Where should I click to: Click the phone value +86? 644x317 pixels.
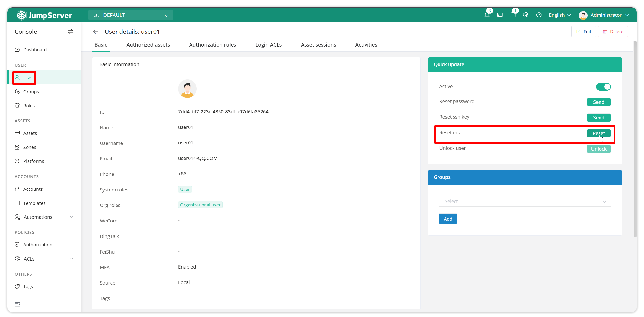(x=182, y=174)
